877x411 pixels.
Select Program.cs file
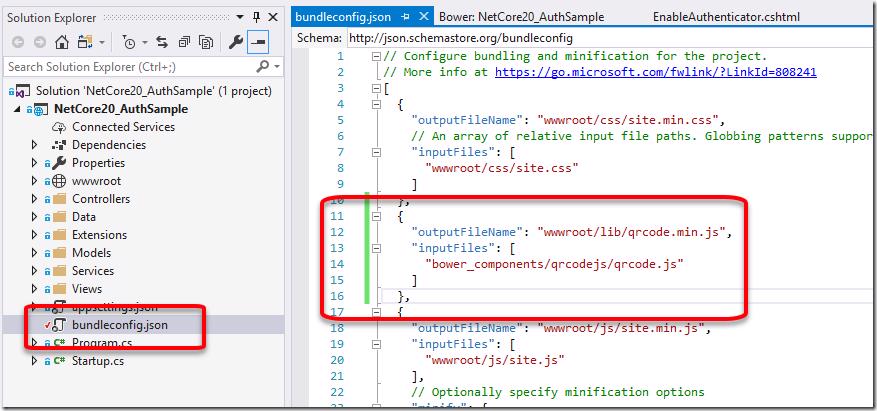click(102, 342)
